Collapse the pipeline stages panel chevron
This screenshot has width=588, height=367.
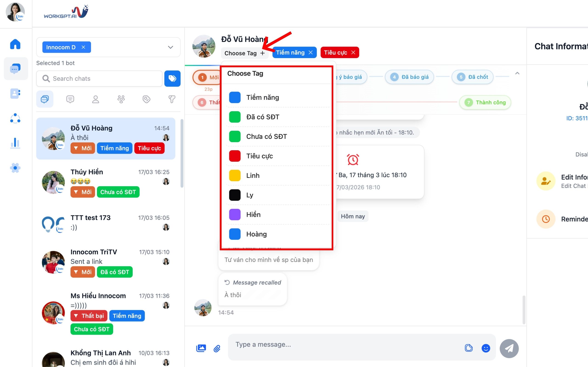pos(517,73)
